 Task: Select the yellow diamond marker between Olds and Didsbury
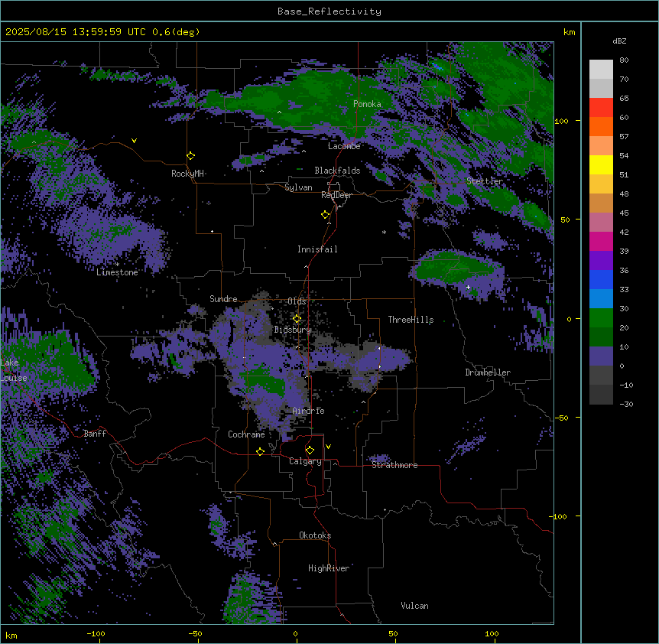[x=297, y=319]
